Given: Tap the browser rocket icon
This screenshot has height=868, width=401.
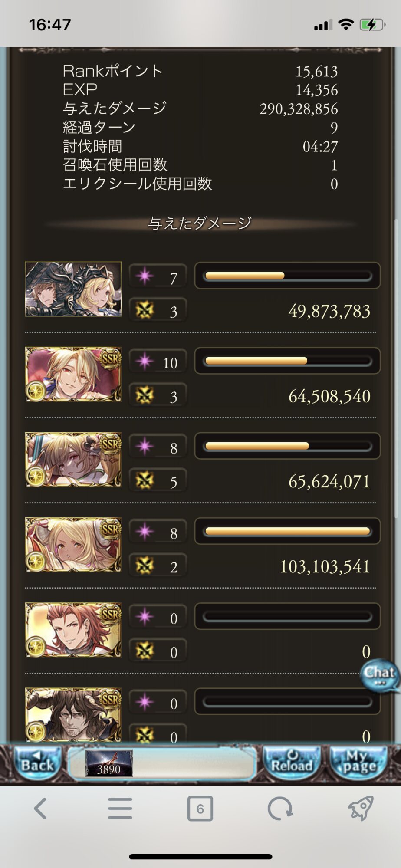Looking at the screenshot, I should [x=361, y=809].
